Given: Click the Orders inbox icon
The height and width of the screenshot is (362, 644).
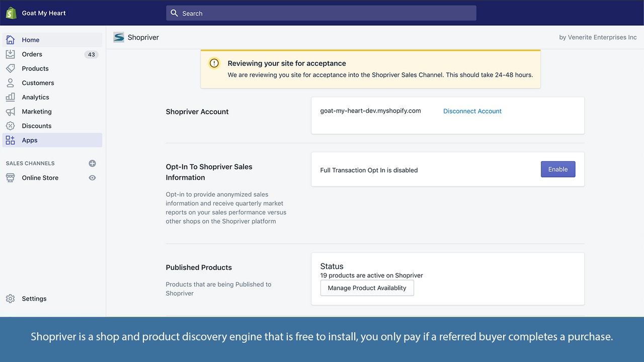Looking at the screenshot, I should pyautogui.click(x=10, y=54).
